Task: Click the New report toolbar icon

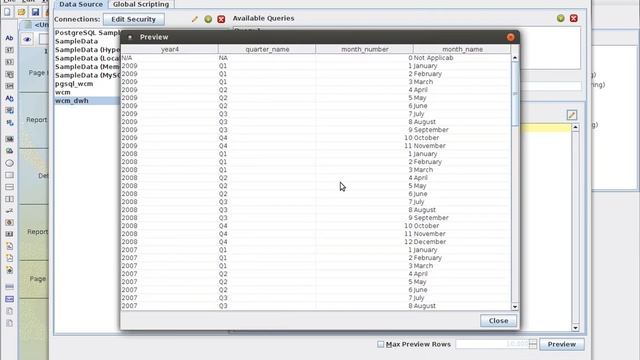Action: [x=7, y=12]
